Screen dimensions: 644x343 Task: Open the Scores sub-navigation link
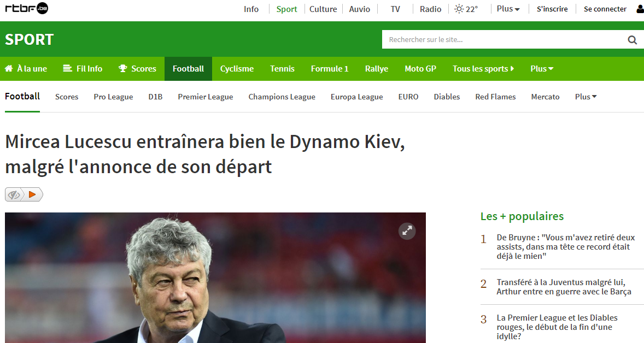click(67, 97)
